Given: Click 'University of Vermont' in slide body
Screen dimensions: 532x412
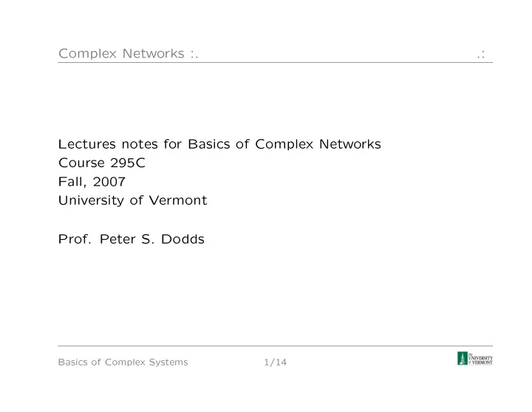Looking at the screenshot, I should pyautogui.click(x=133, y=200).
